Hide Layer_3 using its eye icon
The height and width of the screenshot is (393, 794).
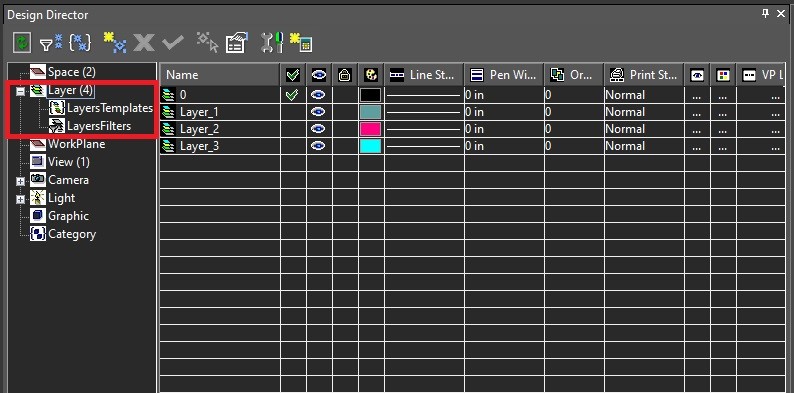pyautogui.click(x=319, y=146)
